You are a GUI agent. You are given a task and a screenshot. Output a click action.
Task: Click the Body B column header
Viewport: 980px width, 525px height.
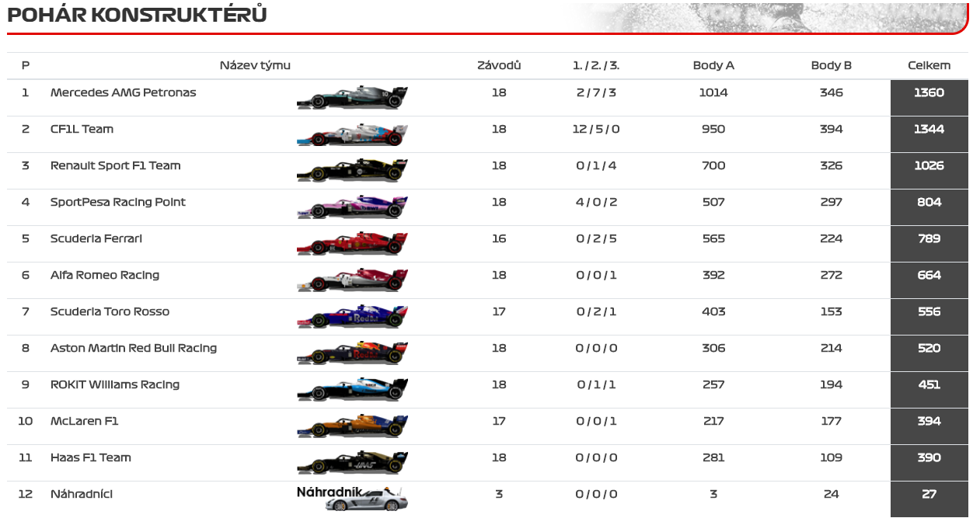(x=831, y=65)
